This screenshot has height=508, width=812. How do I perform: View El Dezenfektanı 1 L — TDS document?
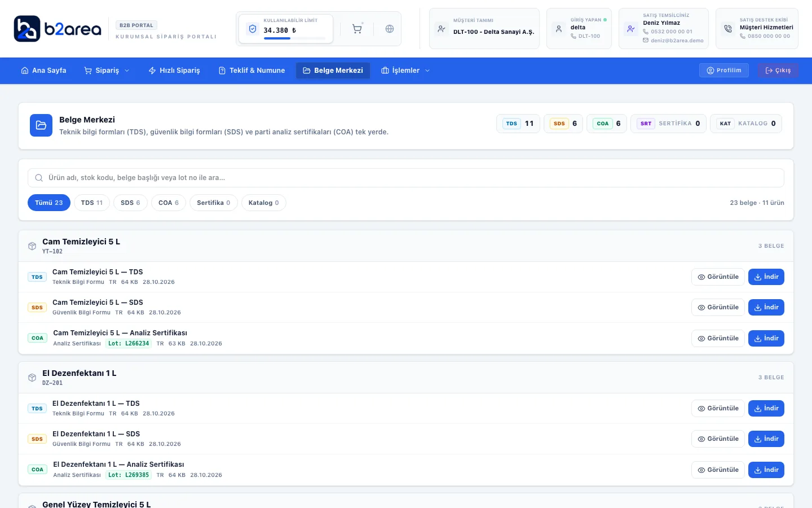pos(718,409)
